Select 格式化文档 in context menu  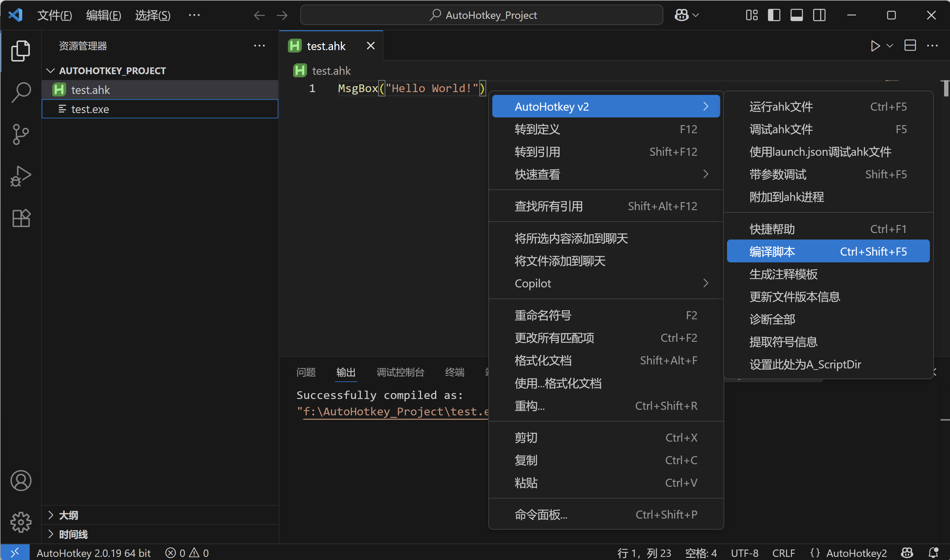(606, 360)
